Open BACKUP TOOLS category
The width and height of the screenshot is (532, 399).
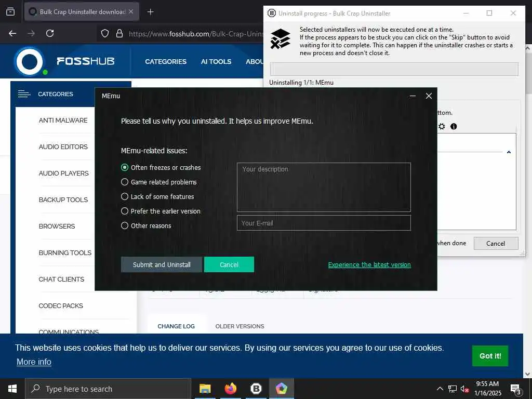(63, 200)
